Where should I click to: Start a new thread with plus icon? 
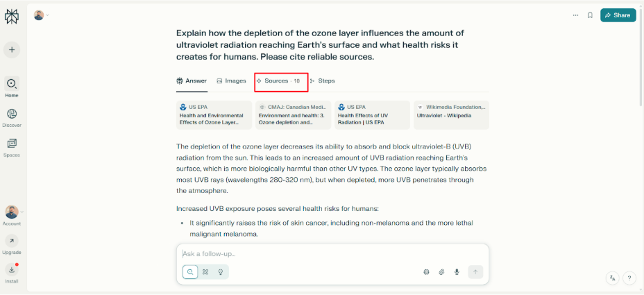[x=12, y=50]
